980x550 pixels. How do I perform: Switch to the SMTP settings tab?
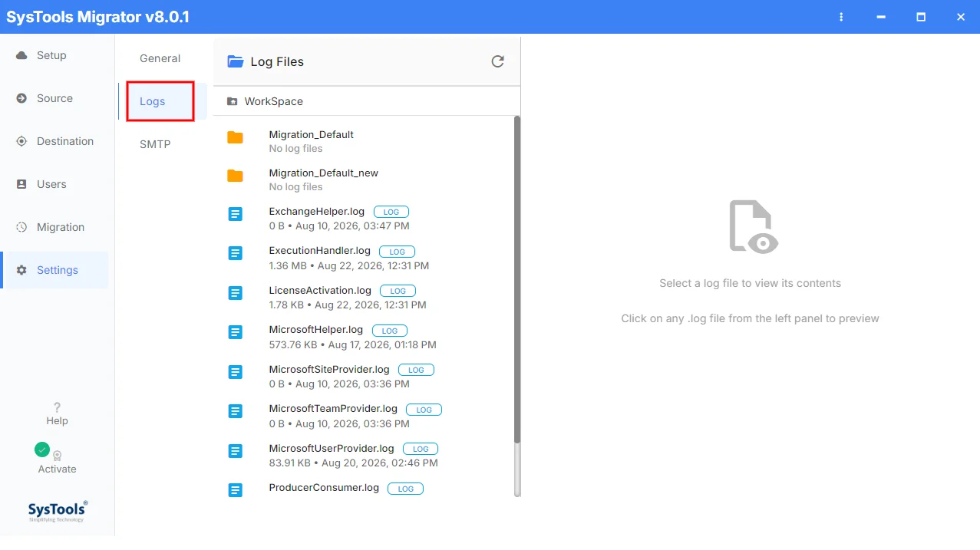(x=155, y=144)
